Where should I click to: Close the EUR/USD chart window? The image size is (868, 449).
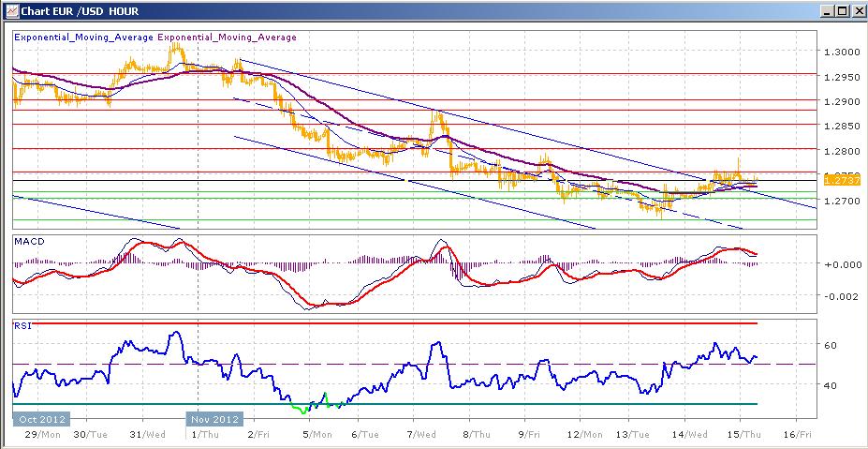(x=857, y=10)
